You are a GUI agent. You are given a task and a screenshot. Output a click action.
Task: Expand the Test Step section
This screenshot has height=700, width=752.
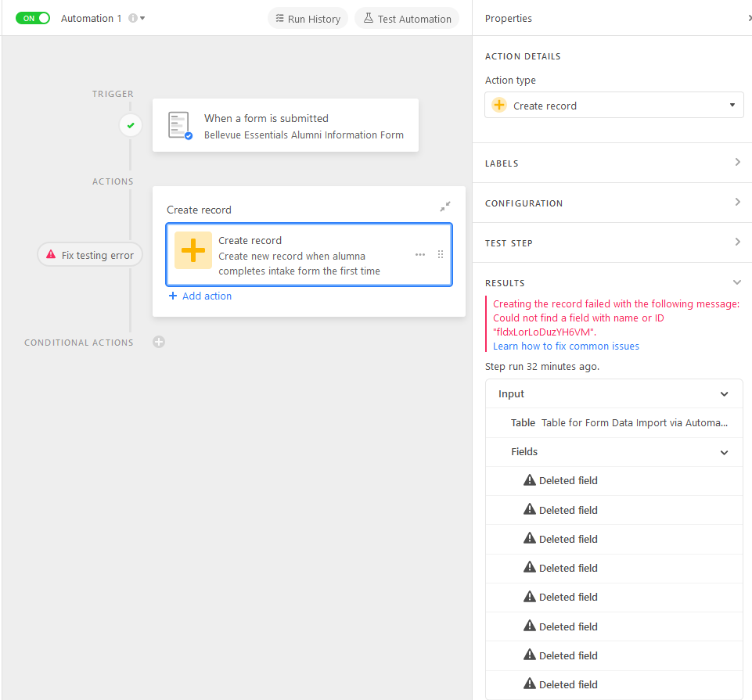pos(613,242)
